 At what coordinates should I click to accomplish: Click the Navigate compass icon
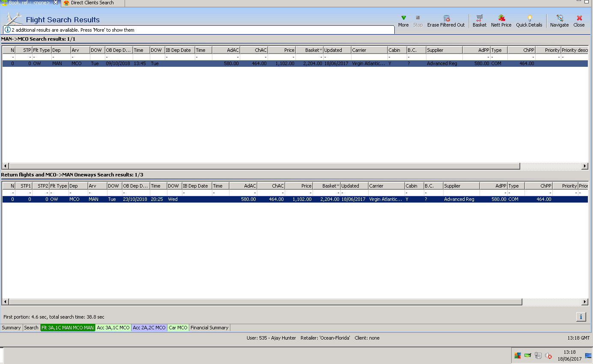tap(560, 18)
